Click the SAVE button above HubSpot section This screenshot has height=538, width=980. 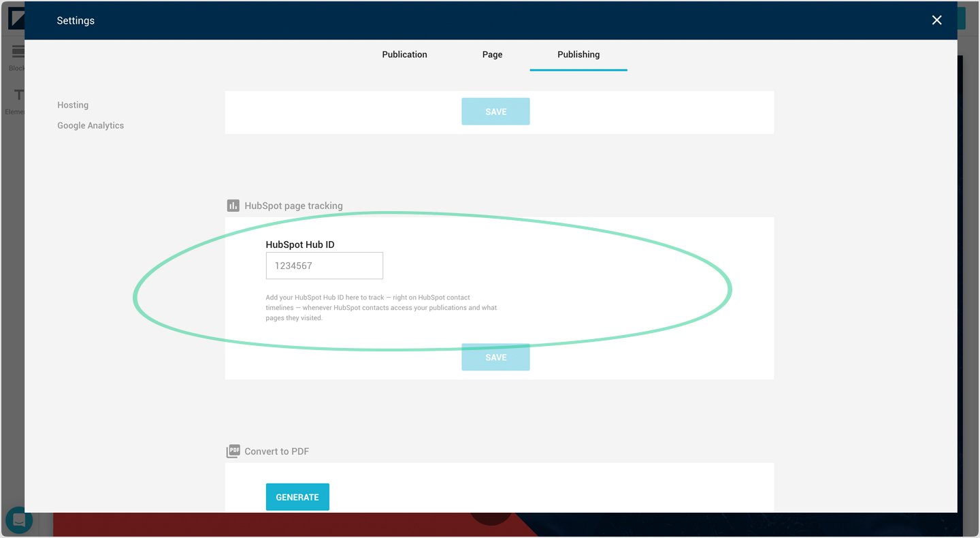[495, 112]
